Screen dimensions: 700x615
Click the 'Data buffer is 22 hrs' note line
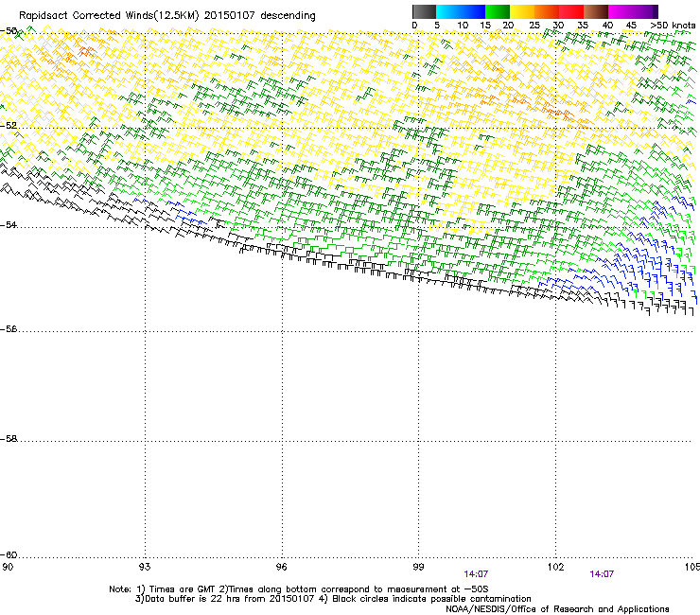point(333,599)
